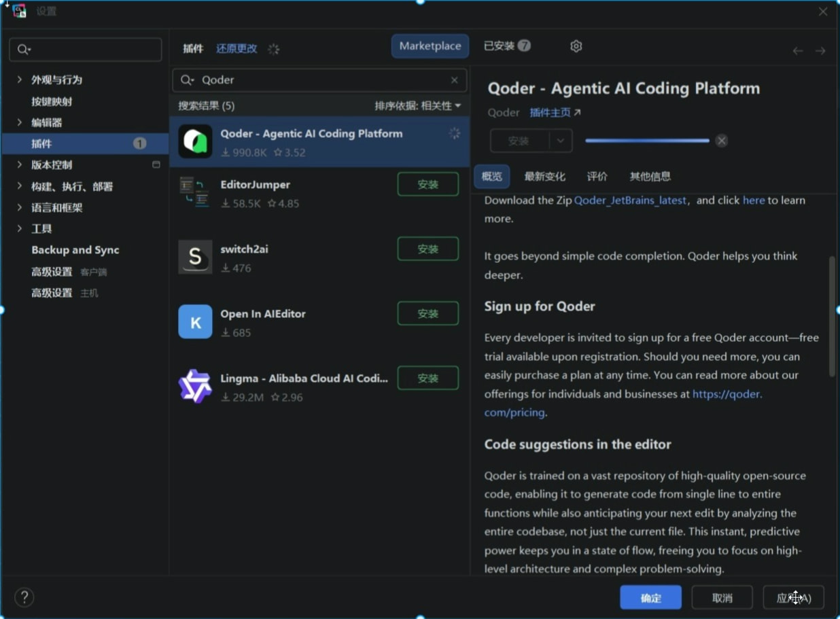This screenshot has height=619, width=840.
Task: Click the plugin search field with Qoder
Action: pos(319,80)
